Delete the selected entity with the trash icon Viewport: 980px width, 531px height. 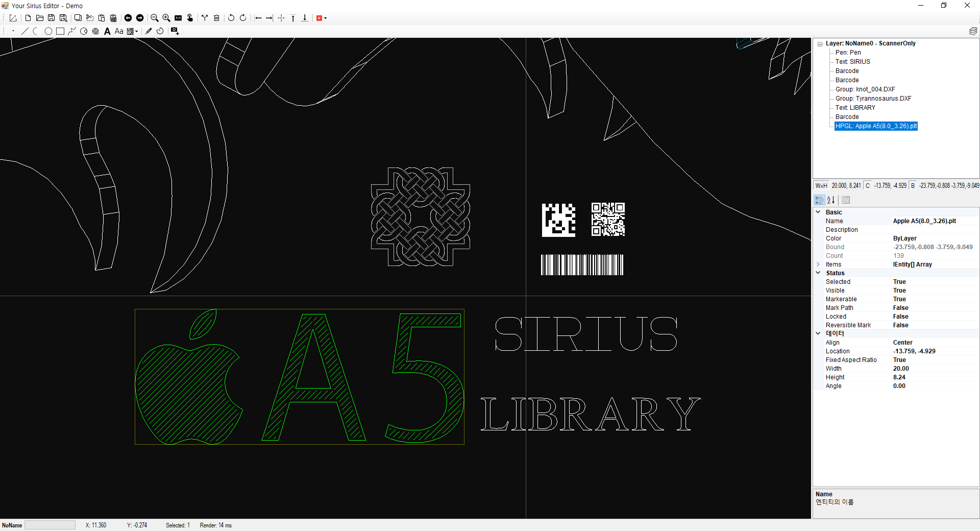216,18
